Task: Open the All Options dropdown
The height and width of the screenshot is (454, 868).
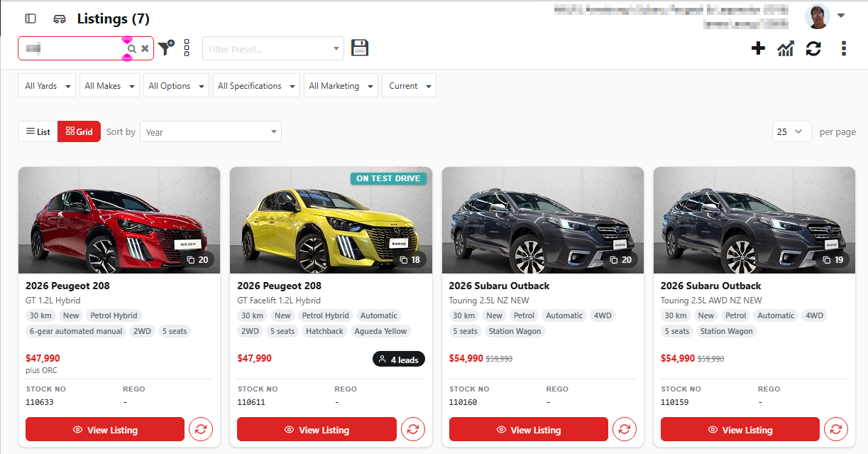Action: pos(176,86)
